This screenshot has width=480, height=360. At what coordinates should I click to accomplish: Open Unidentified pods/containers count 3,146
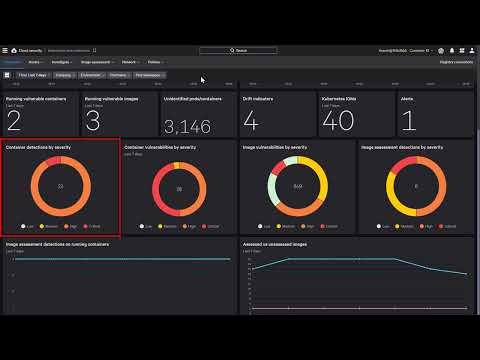pos(187,127)
